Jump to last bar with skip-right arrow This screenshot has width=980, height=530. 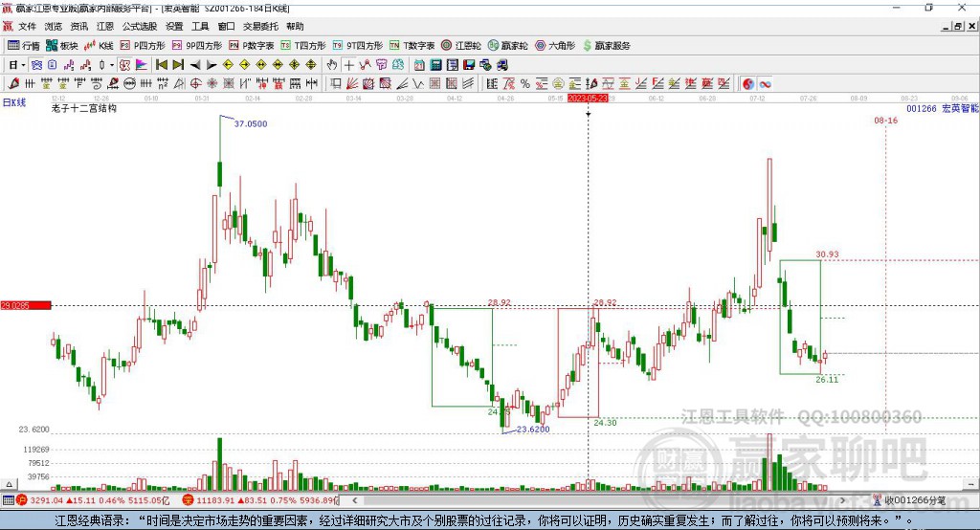178,65
